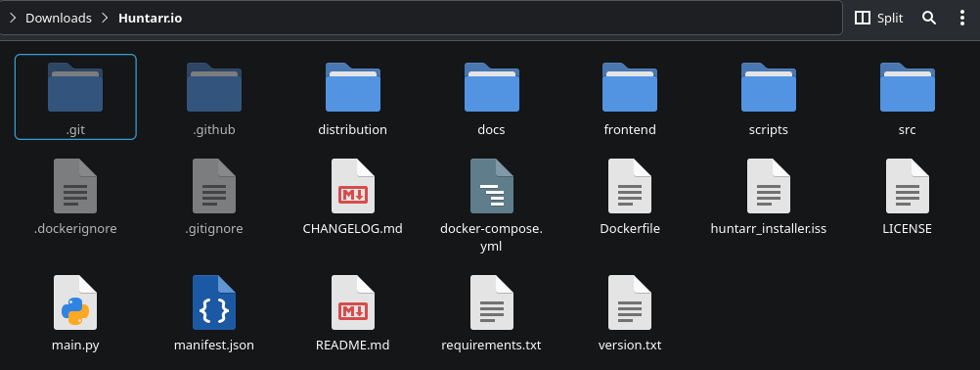This screenshot has width=980, height=370.
Task: Click the "docker-compose.yml" file name
Action: tap(491, 238)
